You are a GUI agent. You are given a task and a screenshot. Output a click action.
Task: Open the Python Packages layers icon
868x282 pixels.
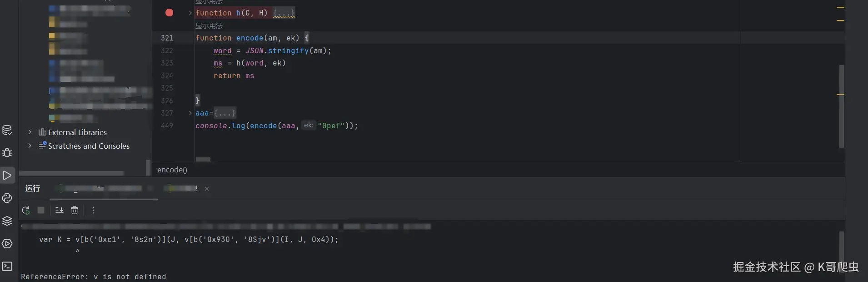(x=7, y=221)
